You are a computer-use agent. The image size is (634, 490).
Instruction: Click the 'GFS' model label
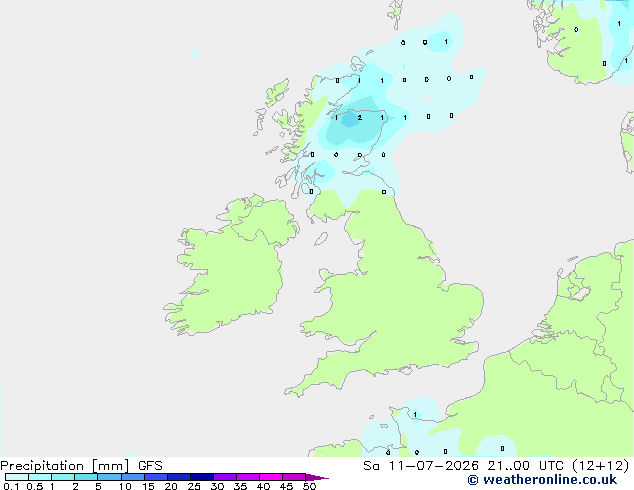[150, 466]
